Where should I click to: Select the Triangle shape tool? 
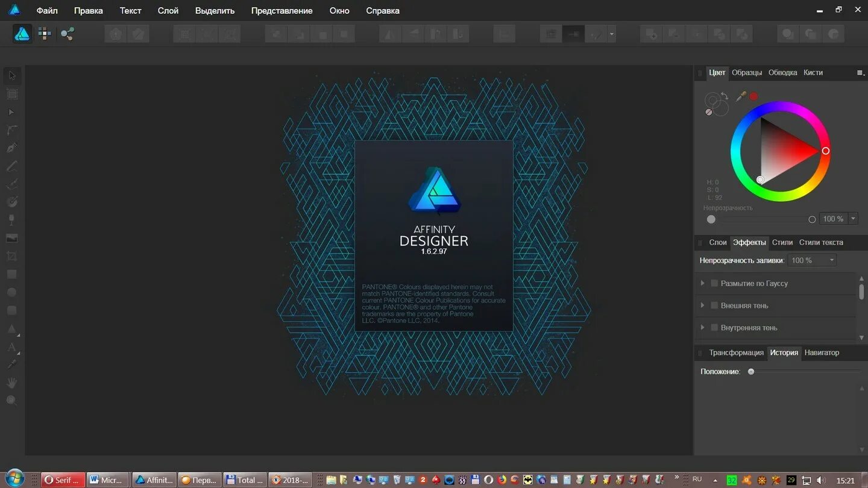[11, 328]
